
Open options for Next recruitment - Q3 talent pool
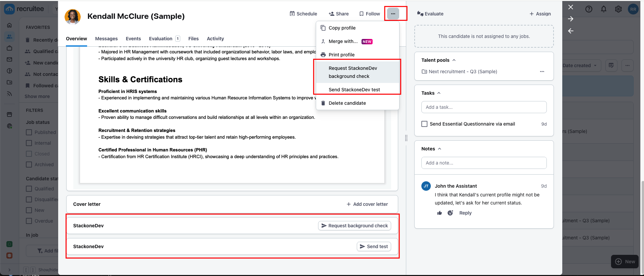(x=542, y=72)
